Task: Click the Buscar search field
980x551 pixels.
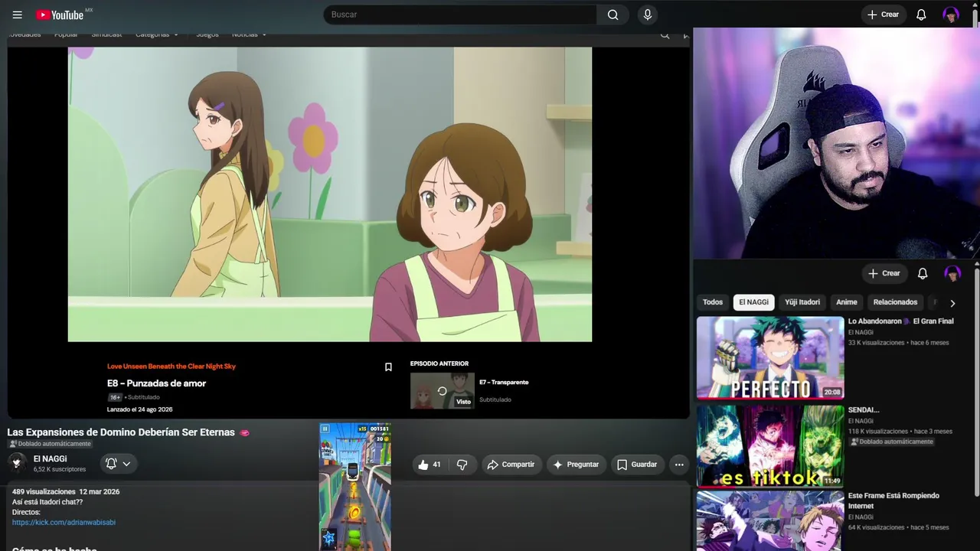Action: click(x=460, y=15)
